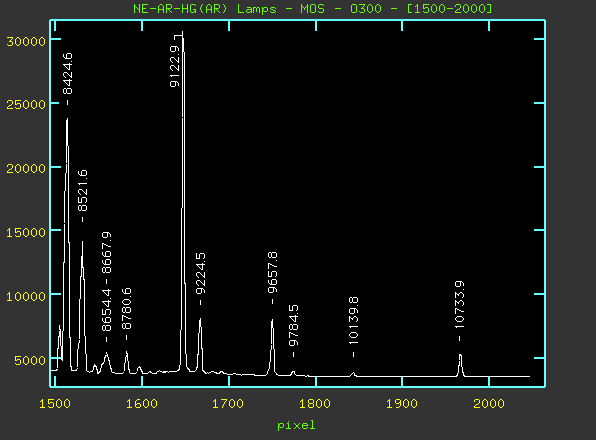
Task: Click the 9224.5 peak annotation
Action: coord(201,273)
